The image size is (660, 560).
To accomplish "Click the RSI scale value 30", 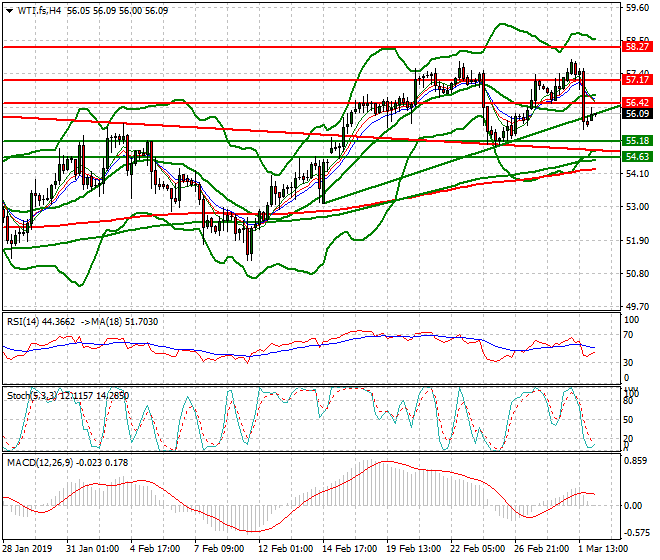I will [628, 363].
